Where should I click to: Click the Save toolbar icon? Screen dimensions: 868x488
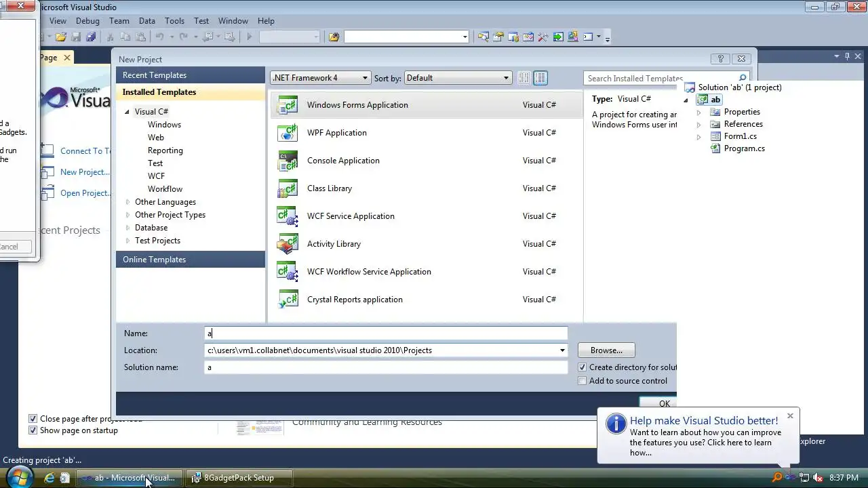75,37
